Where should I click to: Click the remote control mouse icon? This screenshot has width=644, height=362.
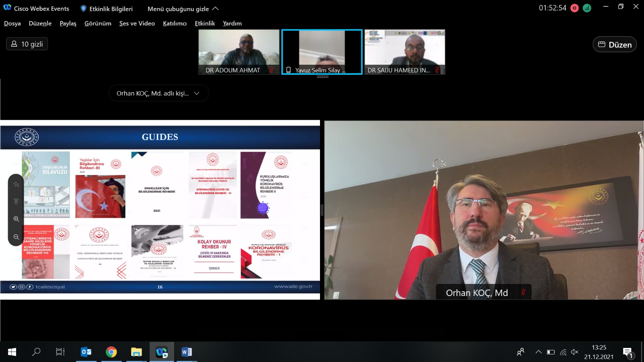click(x=16, y=201)
